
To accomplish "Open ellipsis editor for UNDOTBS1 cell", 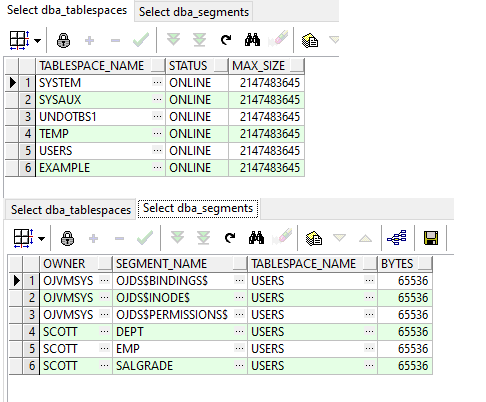I will [157, 116].
